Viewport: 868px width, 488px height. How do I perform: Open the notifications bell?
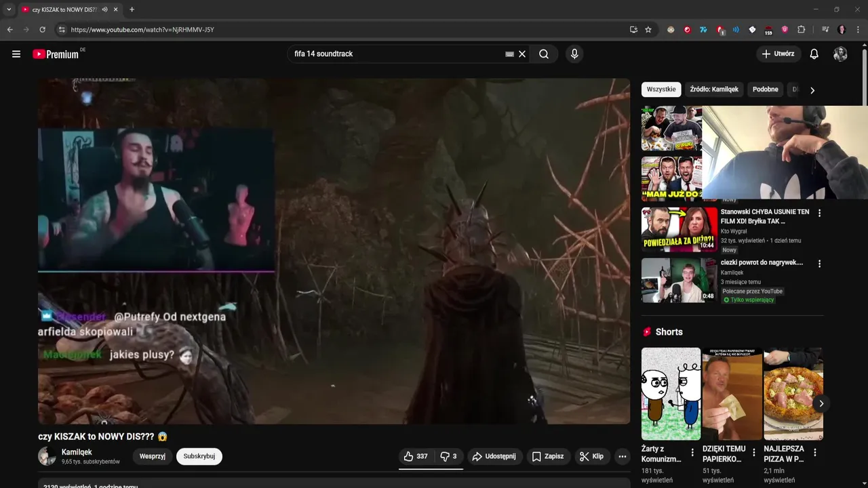pyautogui.click(x=814, y=54)
